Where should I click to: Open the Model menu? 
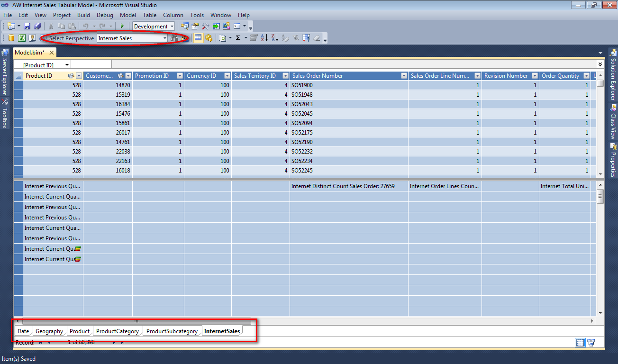pyautogui.click(x=128, y=15)
